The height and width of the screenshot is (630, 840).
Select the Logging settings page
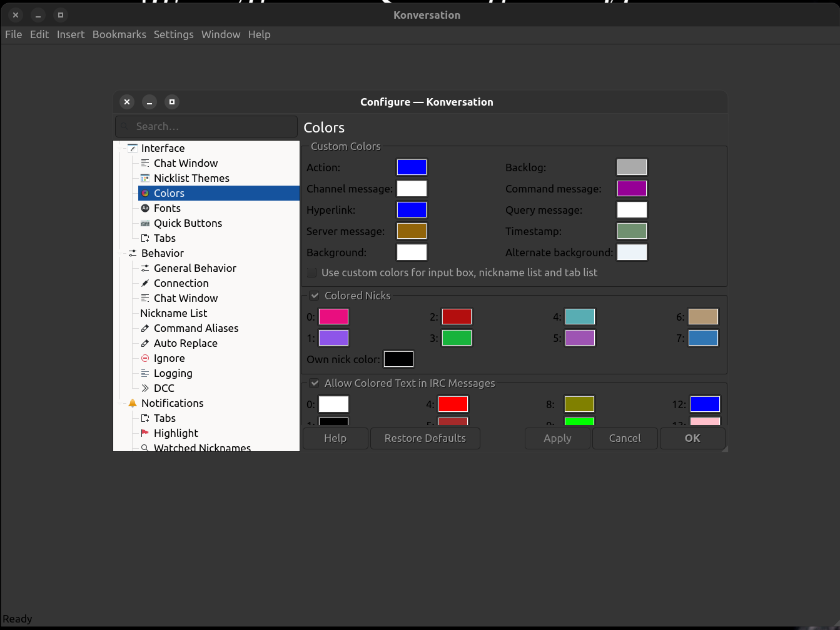(x=173, y=373)
